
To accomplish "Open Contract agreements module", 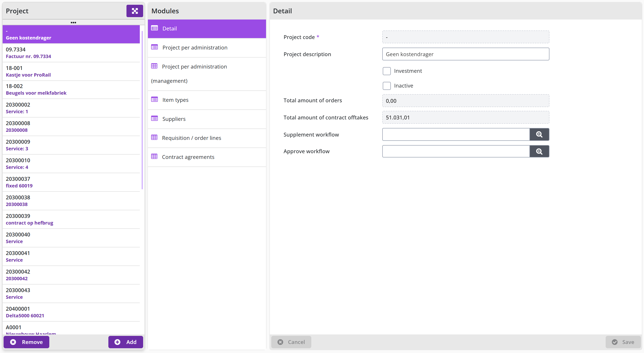I will click(x=207, y=157).
